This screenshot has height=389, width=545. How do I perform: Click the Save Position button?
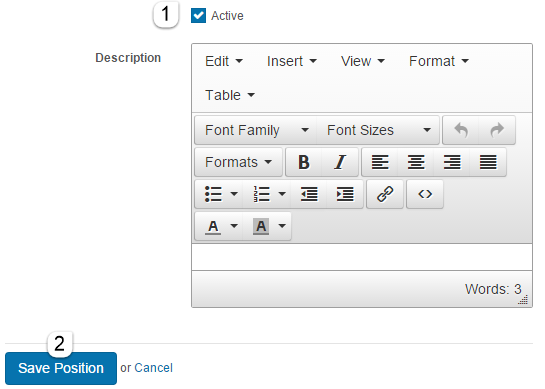[61, 368]
